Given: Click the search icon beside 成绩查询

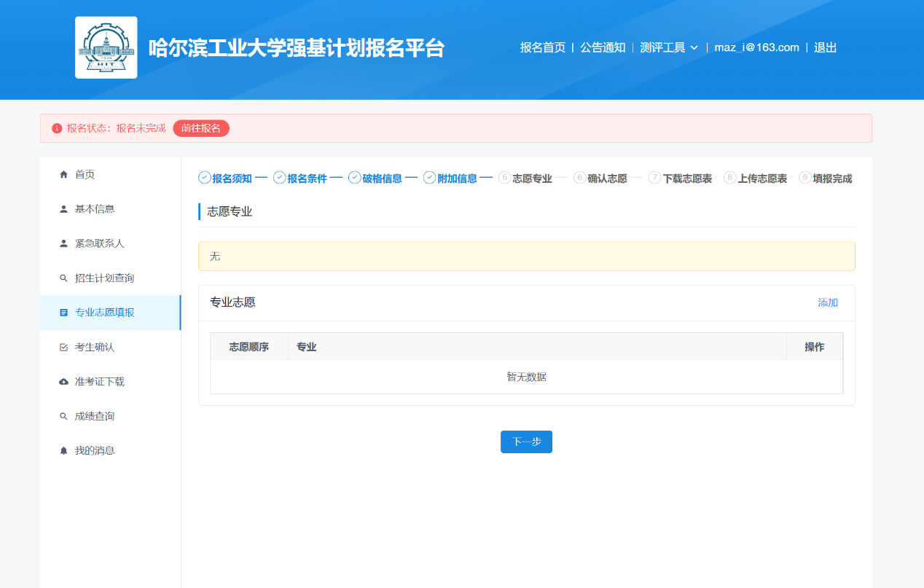Looking at the screenshot, I should [x=63, y=416].
